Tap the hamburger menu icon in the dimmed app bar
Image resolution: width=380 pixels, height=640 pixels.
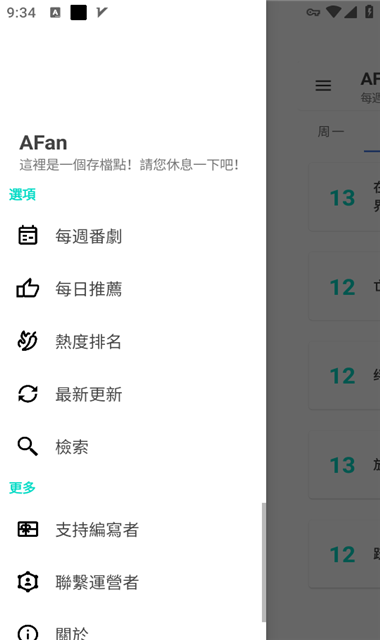pyautogui.click(x=323, y=86)
